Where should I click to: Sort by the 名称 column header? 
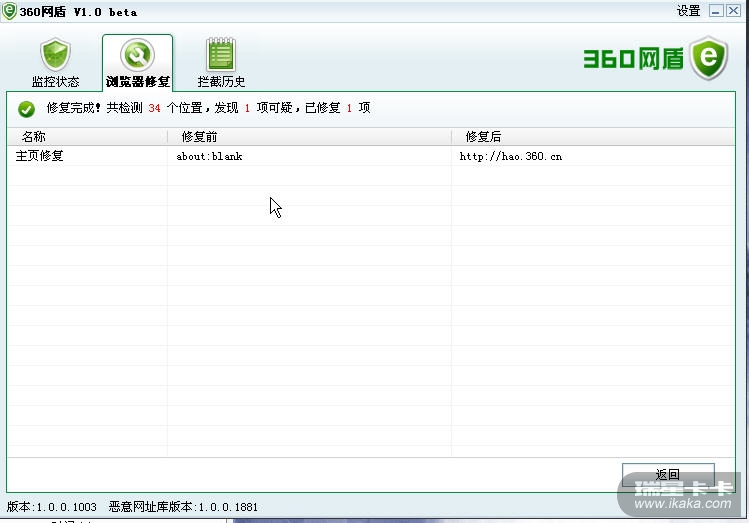coord(87,137)
